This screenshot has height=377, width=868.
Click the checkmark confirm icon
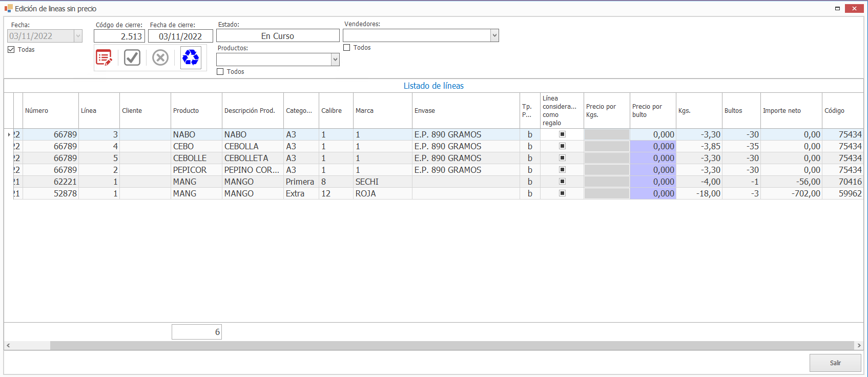coord(132,57)
